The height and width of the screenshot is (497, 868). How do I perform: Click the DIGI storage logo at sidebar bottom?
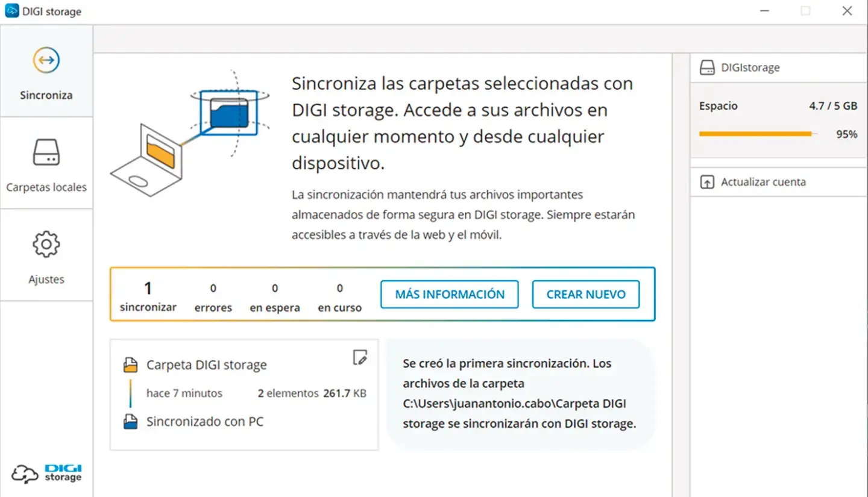[x=46, y=473]
